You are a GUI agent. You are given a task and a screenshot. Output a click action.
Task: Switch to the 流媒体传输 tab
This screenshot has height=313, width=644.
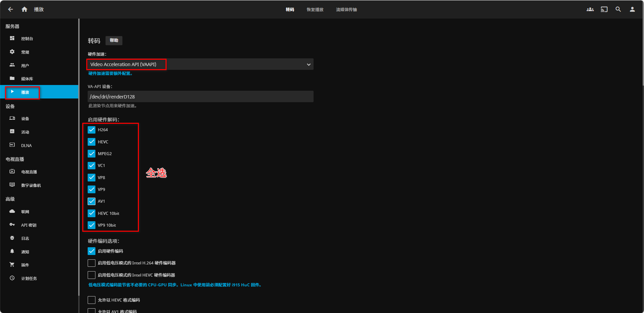tap(346, 10)
